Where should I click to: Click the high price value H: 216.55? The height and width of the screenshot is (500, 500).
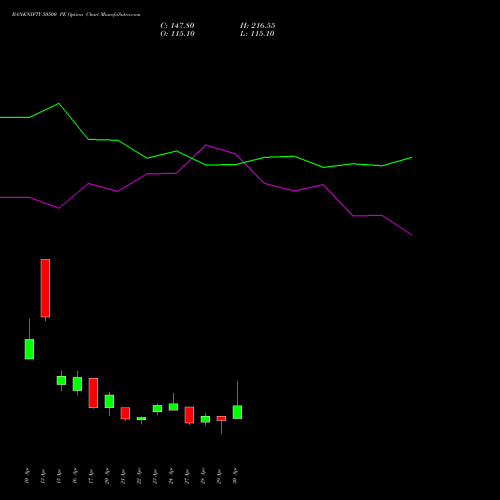point(258,26)
